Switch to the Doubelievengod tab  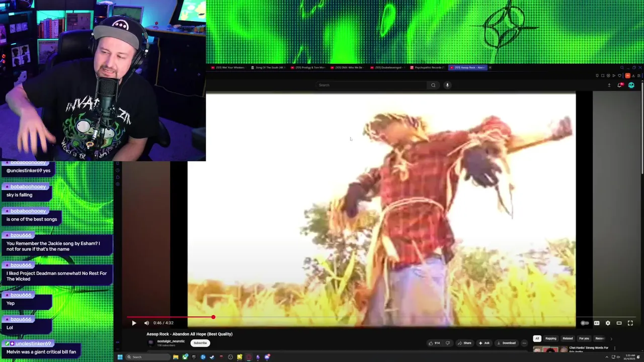tap(388, 67)
